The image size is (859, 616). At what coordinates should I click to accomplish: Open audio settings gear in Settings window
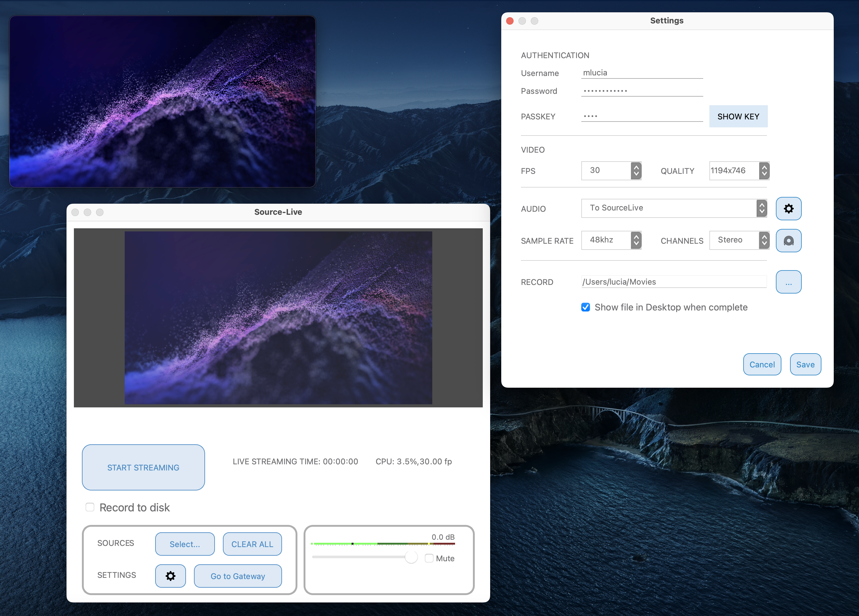[788, 208]
